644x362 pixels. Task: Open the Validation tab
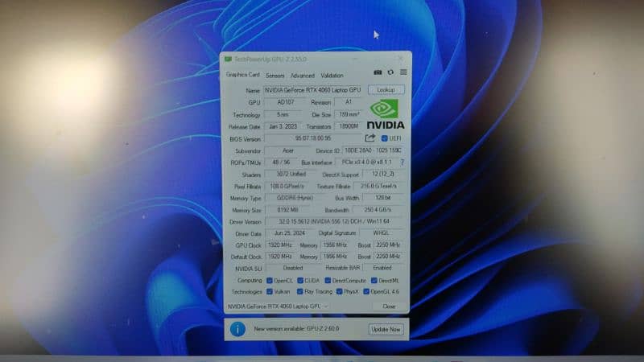coord(332,76)
